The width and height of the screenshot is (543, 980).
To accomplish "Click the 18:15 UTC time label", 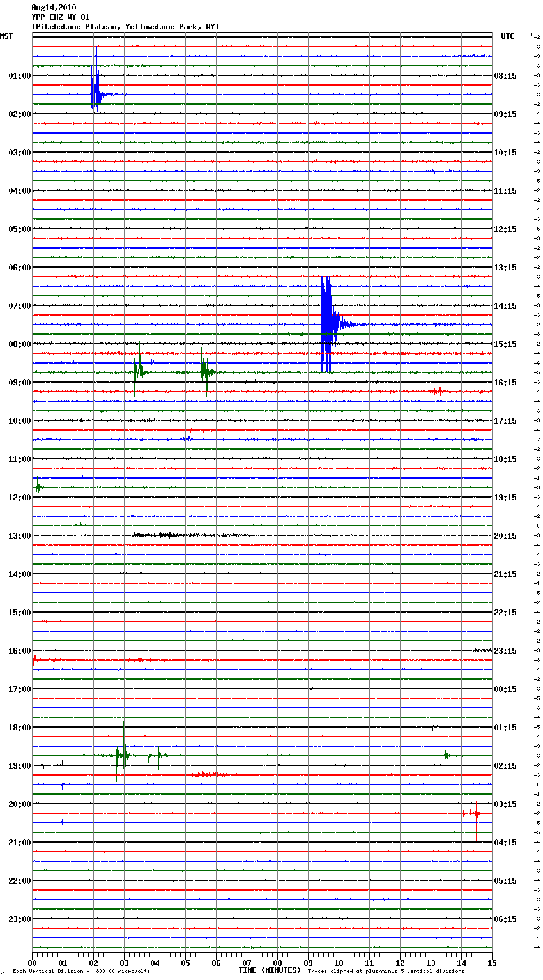I will [505, 459].
